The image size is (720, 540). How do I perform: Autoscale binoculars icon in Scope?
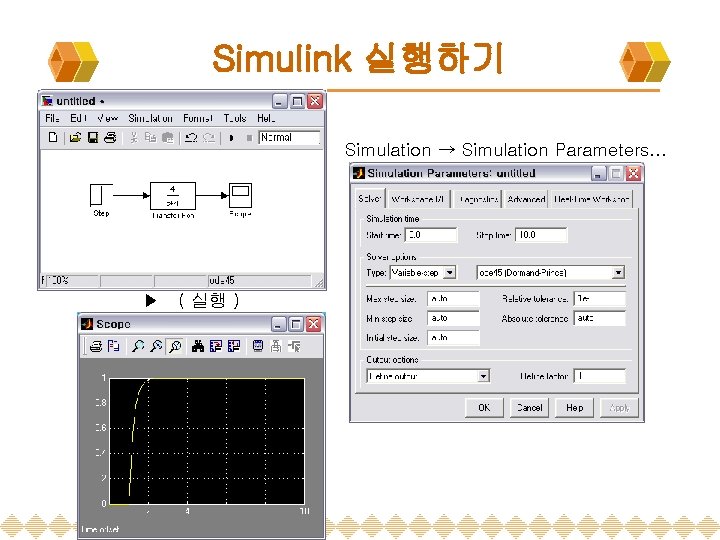[198, 346]
